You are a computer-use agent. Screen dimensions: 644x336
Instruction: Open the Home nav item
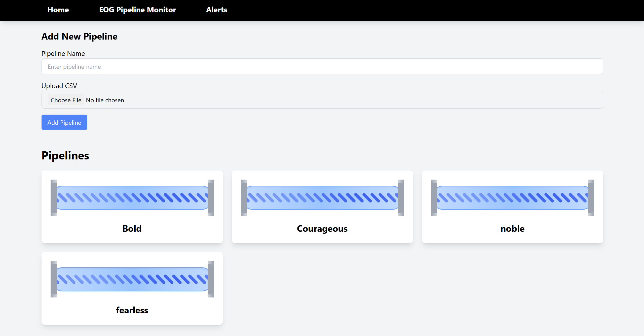[x=58, y=10]
